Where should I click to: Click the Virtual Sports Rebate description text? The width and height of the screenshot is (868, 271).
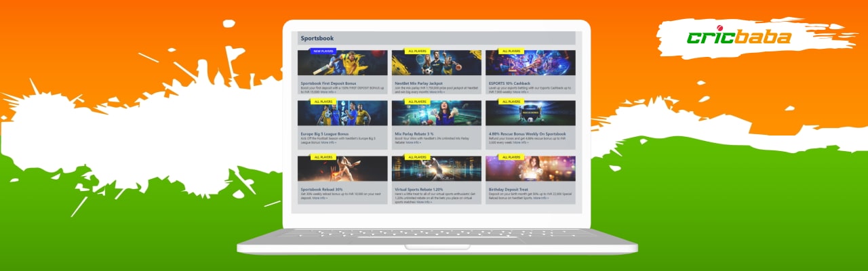click(x=436, y=198)
